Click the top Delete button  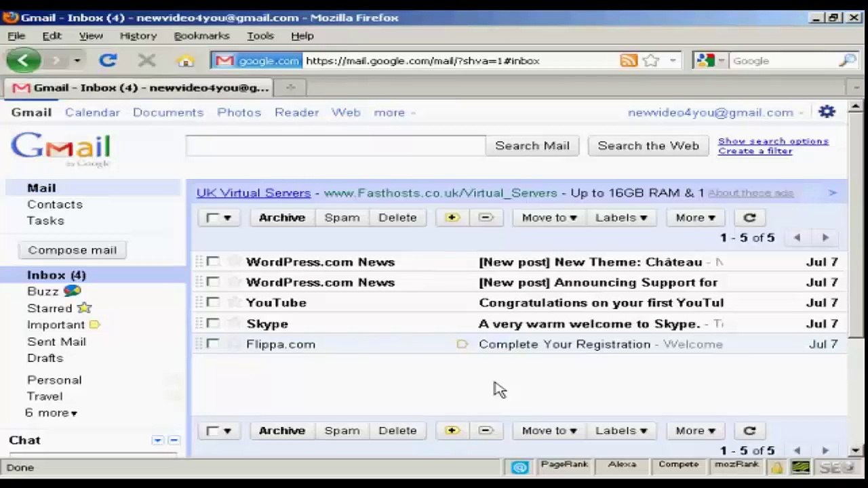click(397, 218)
